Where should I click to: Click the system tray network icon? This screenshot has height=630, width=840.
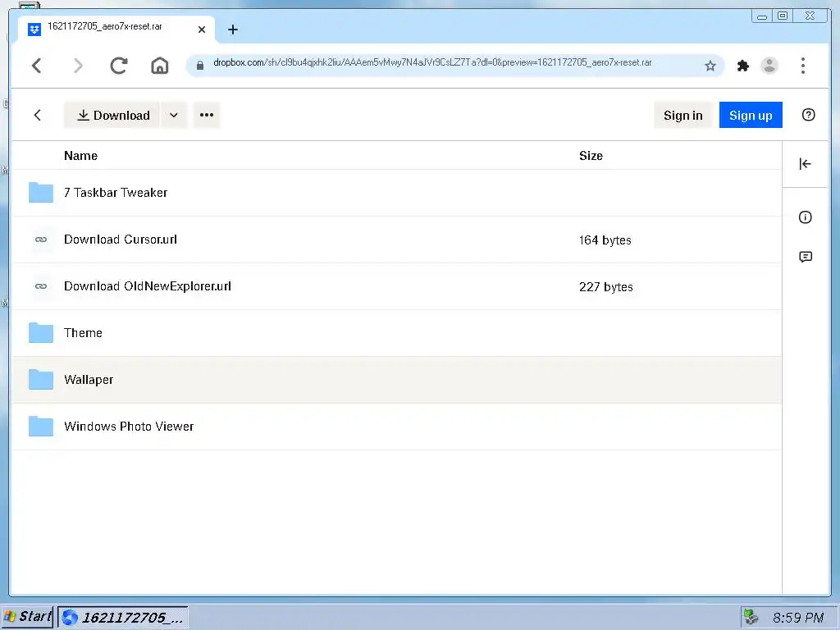[x=751, y=617]
